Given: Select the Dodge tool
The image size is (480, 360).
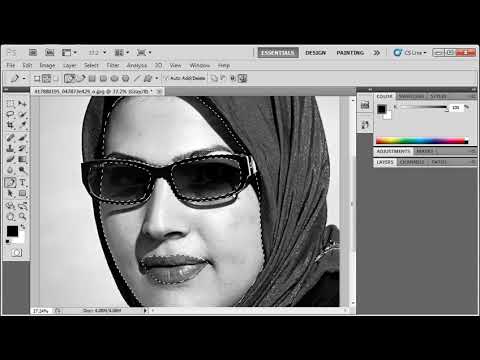Looking at the screenshot, I should [22, 170].
